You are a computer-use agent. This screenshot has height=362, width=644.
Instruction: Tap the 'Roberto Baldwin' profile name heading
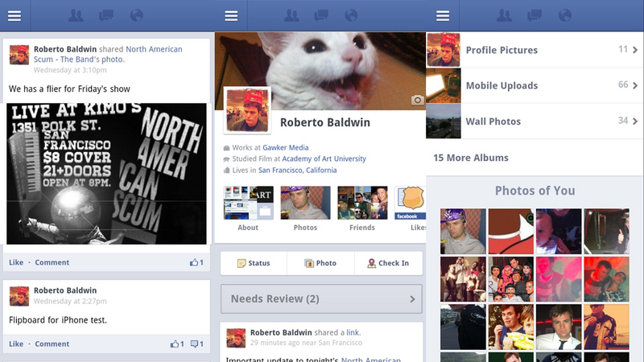[325, 122]
